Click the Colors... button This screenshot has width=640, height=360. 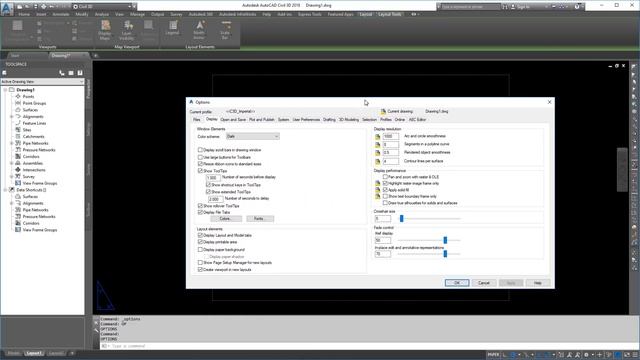click(x=226, y=219)
